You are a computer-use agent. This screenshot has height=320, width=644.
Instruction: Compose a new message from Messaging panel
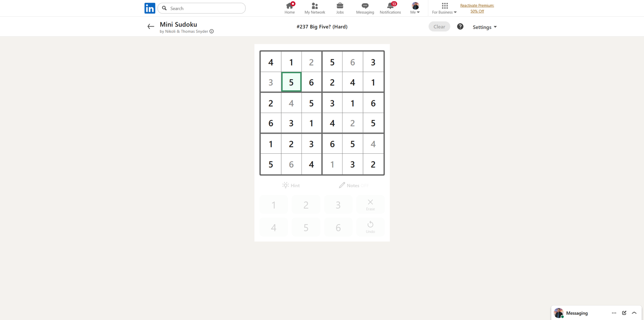click(x=624, y=313)
